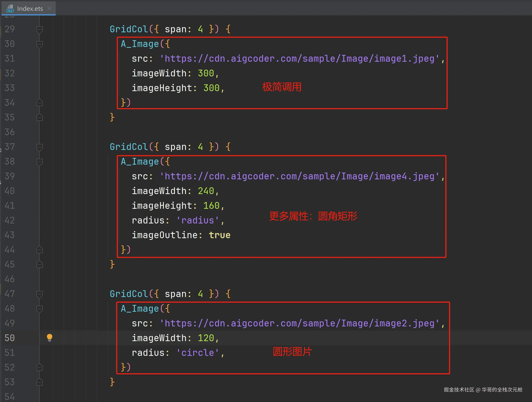
Task: Collapse the A_Image block at line 30
Action: point(39,44)
